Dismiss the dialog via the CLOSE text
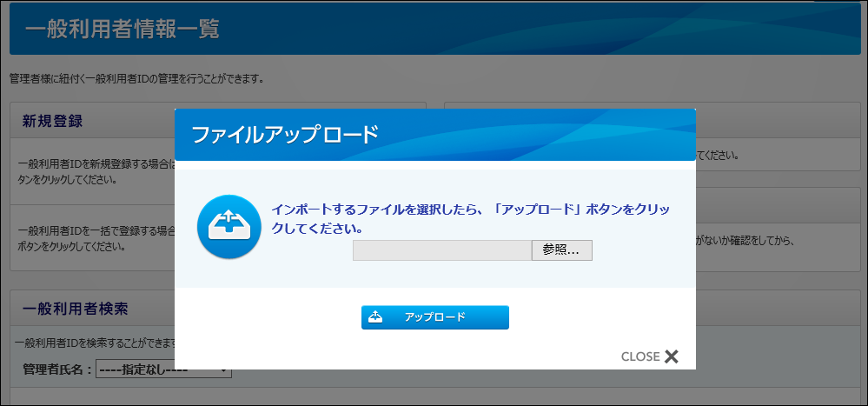 point(640,356)
